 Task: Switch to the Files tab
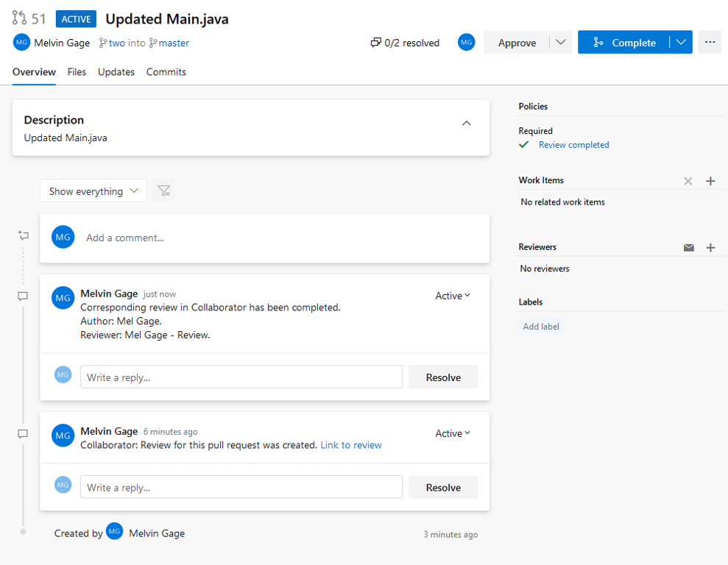(x=77, y=72)
